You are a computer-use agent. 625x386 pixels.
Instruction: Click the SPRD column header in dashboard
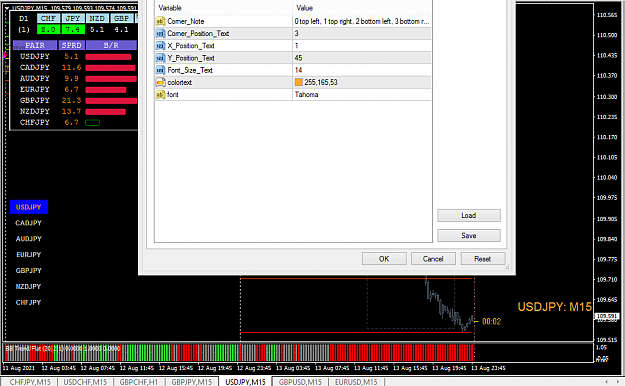pos(72,45)
